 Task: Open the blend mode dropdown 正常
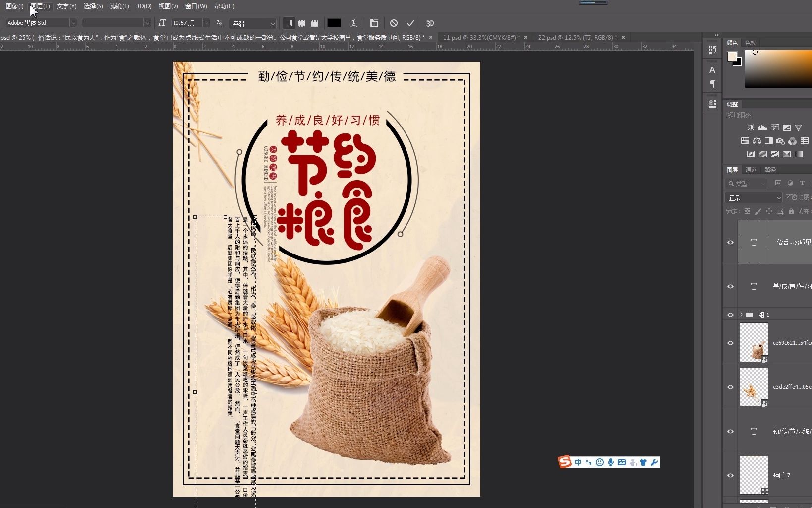click(754, 198)
